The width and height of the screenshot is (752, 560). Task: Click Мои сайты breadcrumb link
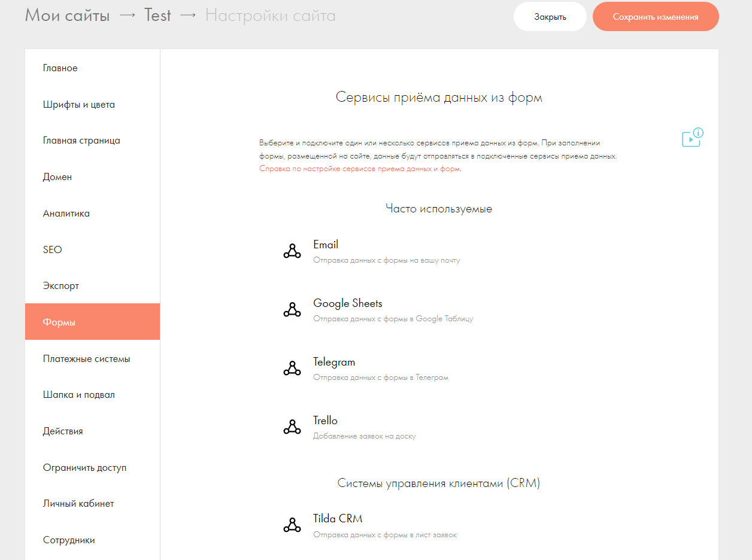pyautogui.click(x=67, y=16)
